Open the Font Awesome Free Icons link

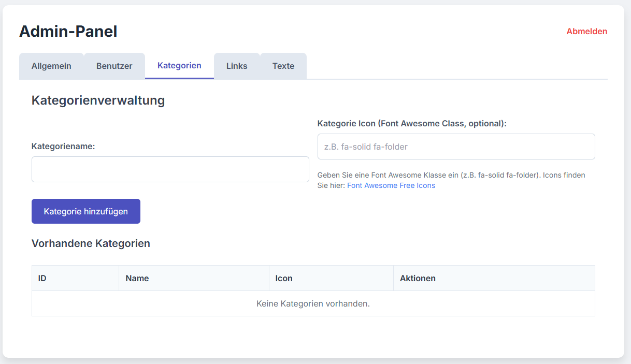pos(391,185)
